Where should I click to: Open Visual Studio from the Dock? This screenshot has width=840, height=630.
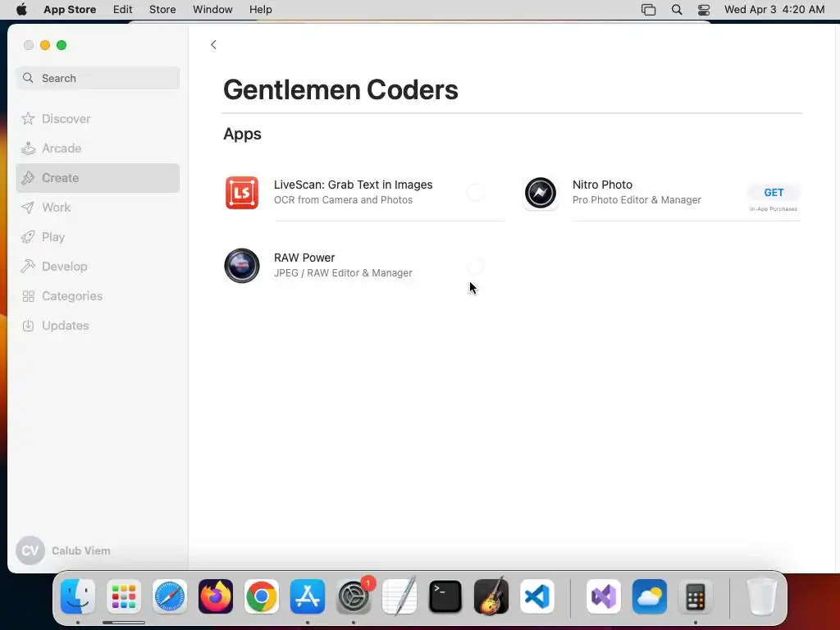click(604, 596)
